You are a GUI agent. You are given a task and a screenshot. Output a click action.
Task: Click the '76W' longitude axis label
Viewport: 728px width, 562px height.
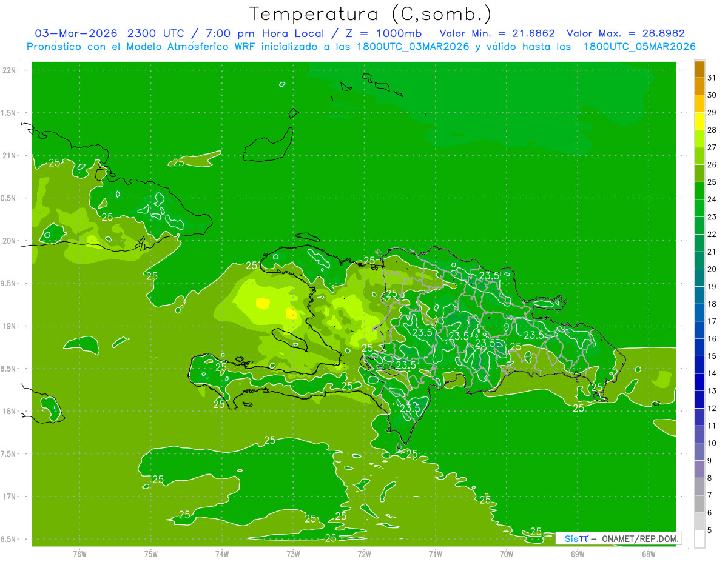click(x=79, y=554)
